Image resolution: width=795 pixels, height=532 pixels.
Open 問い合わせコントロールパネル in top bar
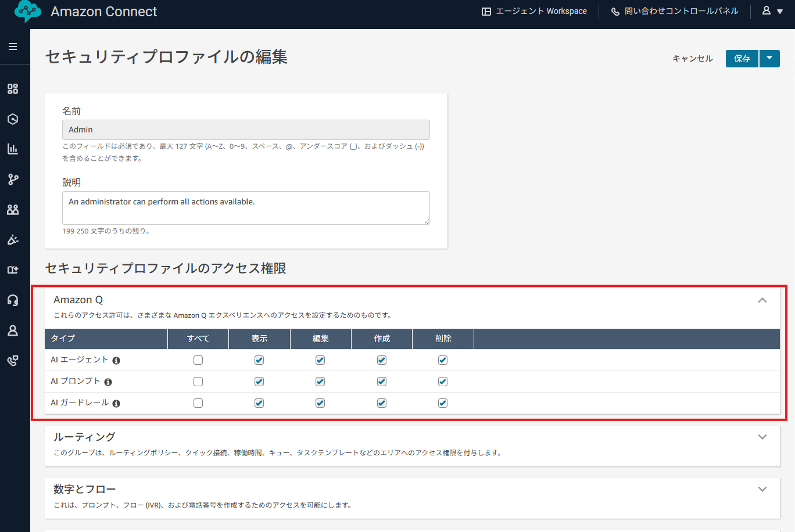pos(675,11)
